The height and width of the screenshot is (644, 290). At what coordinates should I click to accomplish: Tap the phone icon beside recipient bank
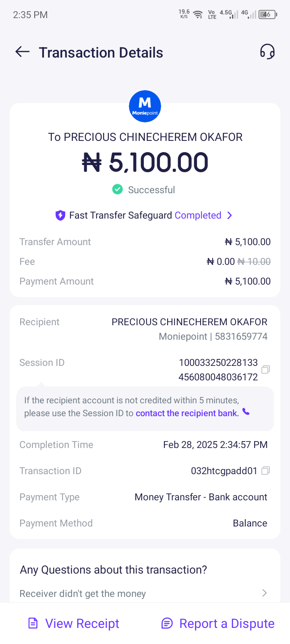[246, 412]
